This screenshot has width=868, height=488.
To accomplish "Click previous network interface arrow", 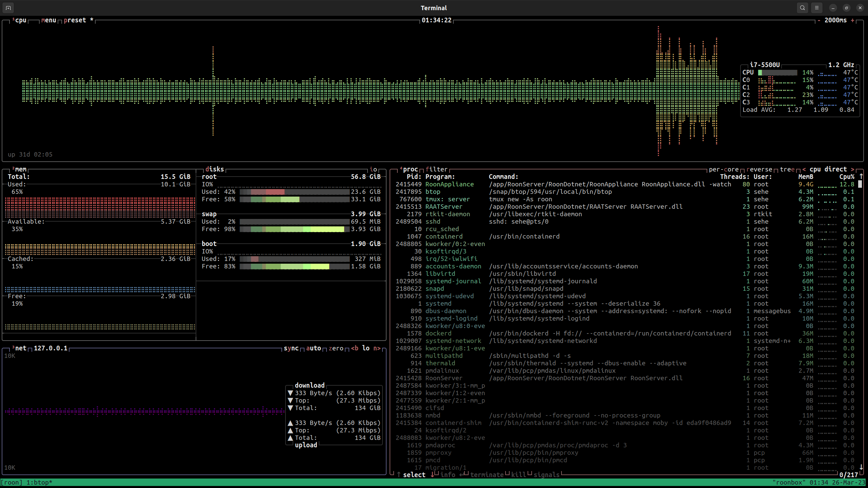I will (354, 348).
